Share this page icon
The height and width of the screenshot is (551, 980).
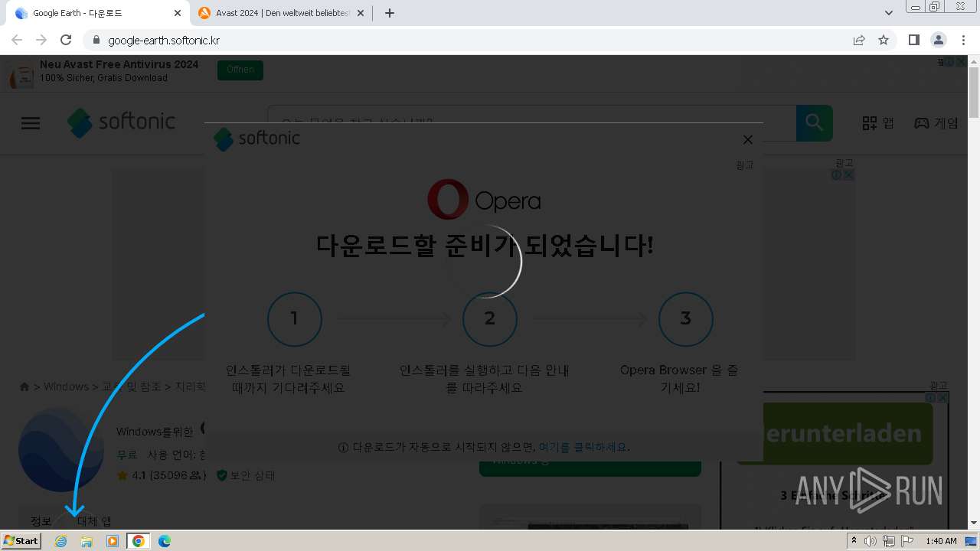[x=859, y=40]
